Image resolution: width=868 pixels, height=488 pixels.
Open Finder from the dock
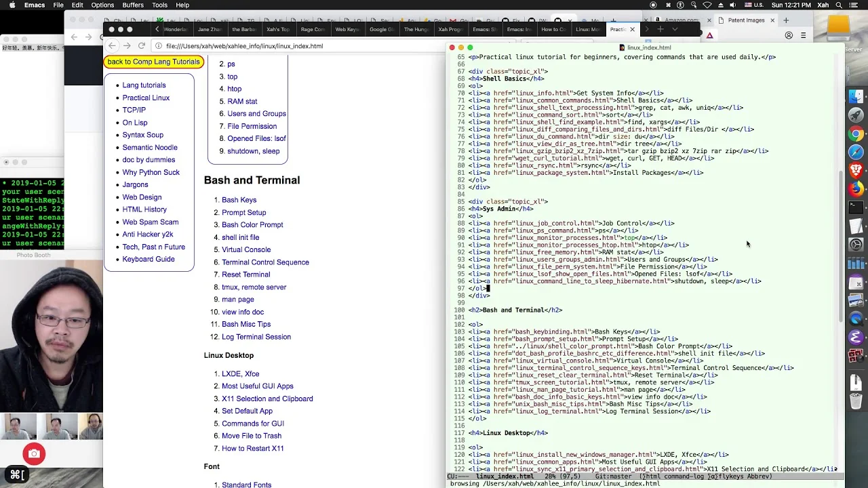pos(856,97)
